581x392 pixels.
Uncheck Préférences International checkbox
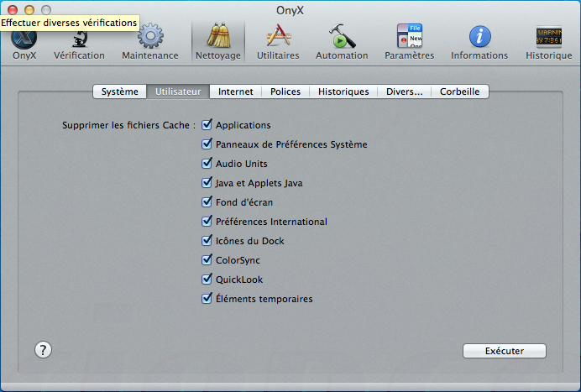pyautogui.click(x=207, y=221)
